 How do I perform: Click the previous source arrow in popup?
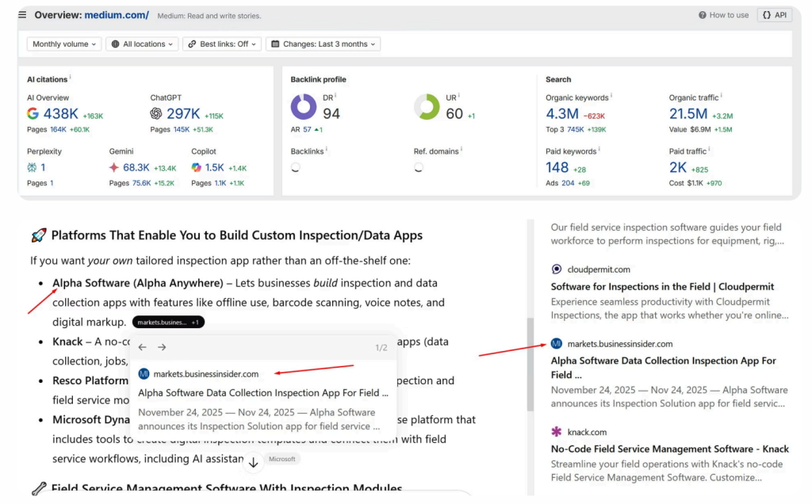[x=143, y=347]
